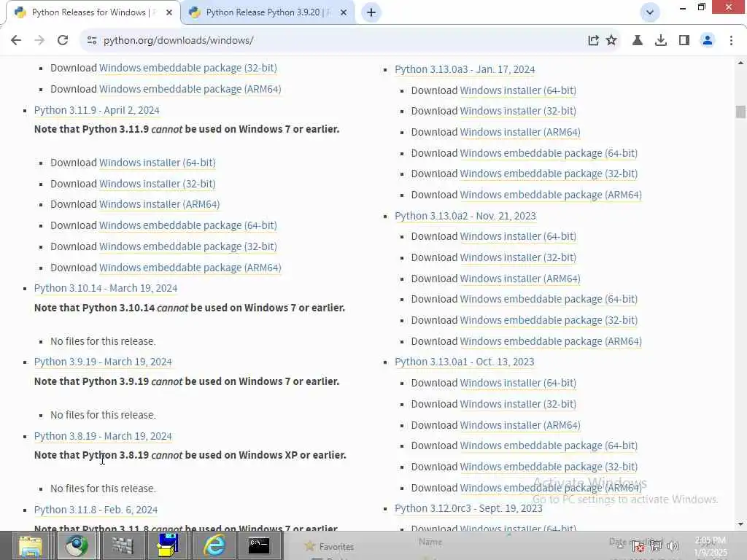Open Python 3.13.0a1 - Oct. 13, 2023 link
747x560 pixels.
(464, 362)
